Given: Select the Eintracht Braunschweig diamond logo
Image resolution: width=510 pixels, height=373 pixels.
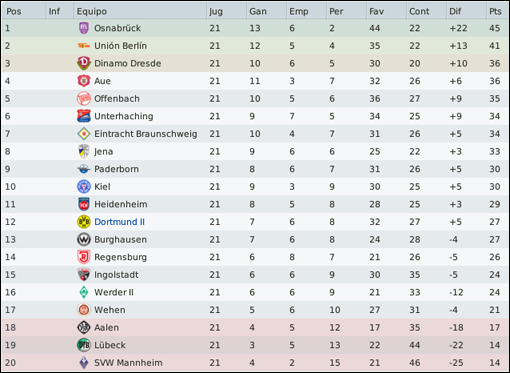Looking at the screenshot, I should click(x=84, y=134).
